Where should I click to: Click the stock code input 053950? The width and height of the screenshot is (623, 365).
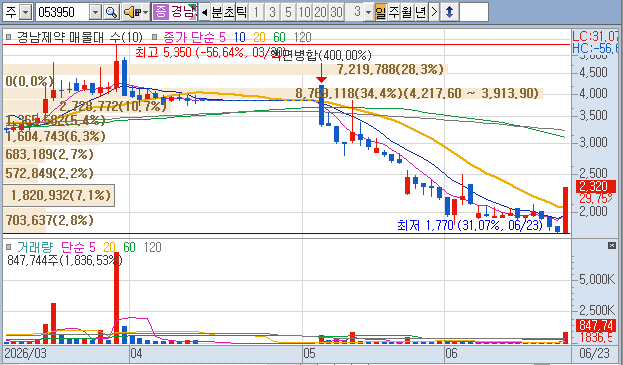63,12
